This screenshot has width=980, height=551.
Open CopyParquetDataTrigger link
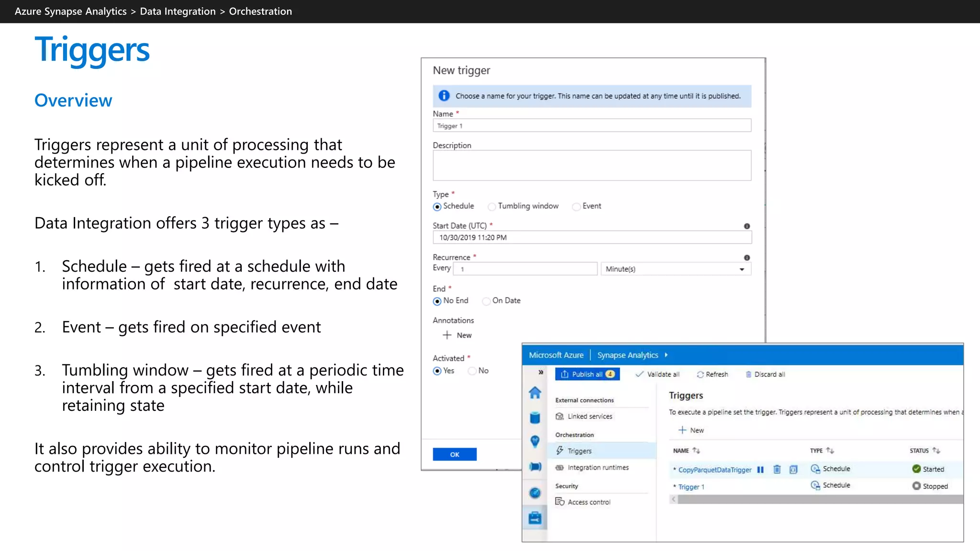[714, 470]
